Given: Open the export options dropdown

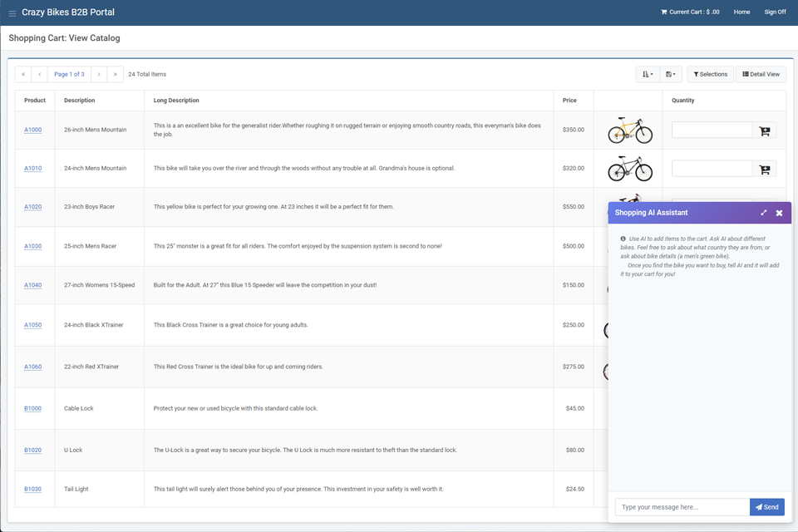Looking at the screenshot, I should (x=670, y=73).
